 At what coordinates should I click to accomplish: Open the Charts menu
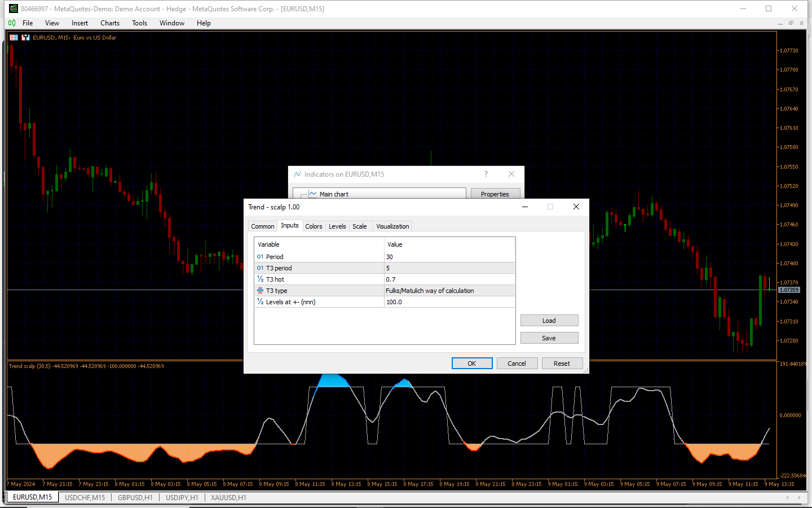pos(110,23)
